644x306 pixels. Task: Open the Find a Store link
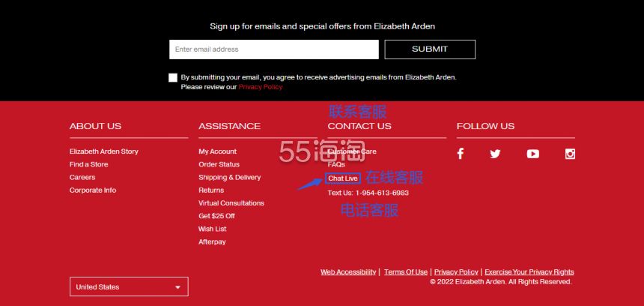click(x=88, y=164)
